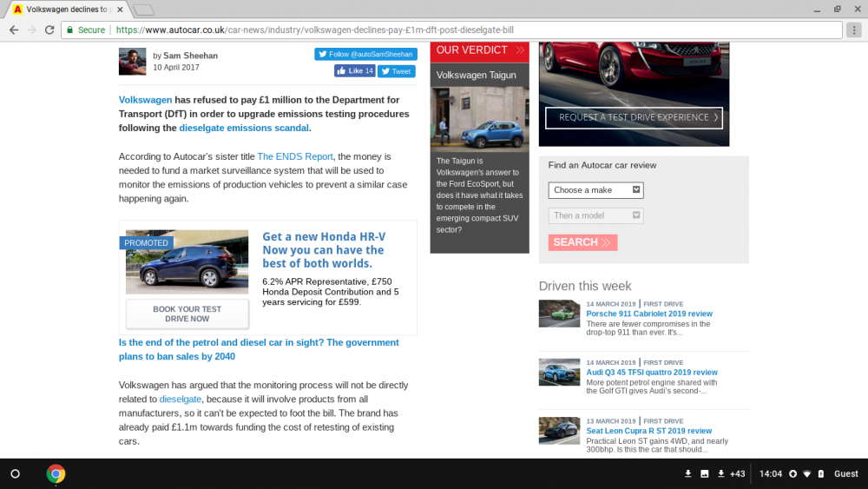Image resolution: width=868 pixels, height=489 pixels.
Task: Open petrol and diesel ban 2040 link
Action: point(259,349)
